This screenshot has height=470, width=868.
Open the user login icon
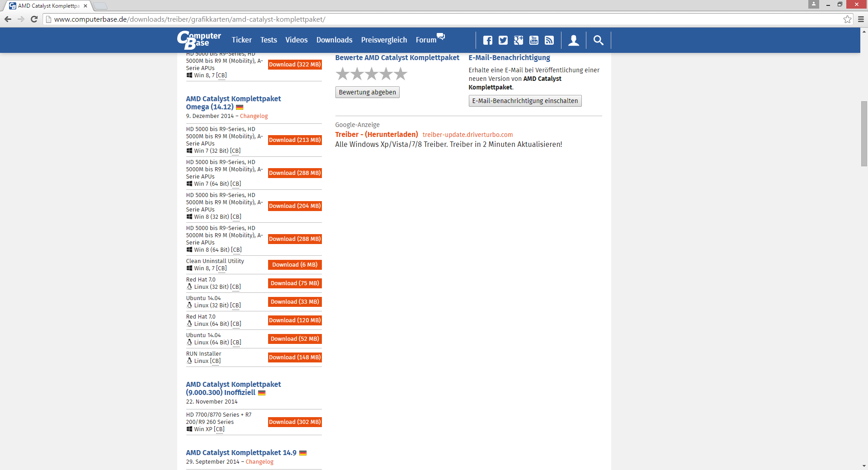point(573,40)
